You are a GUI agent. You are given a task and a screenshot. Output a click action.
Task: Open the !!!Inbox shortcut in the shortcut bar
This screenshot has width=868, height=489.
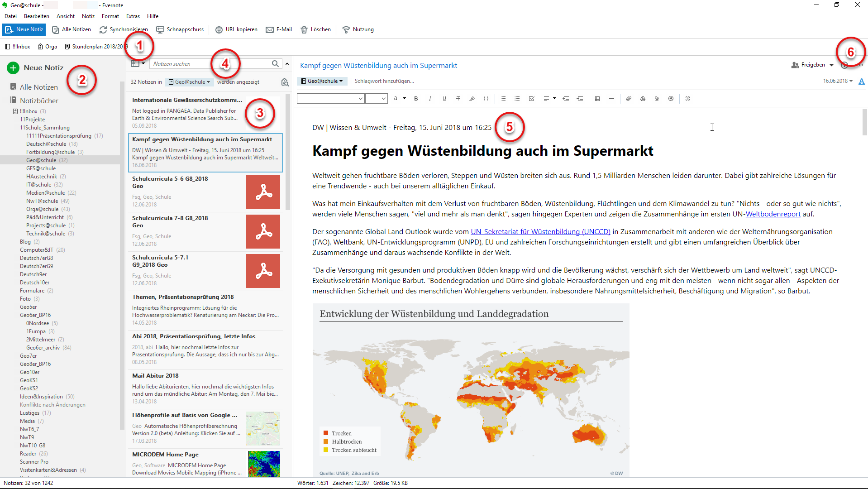point(18,47)
